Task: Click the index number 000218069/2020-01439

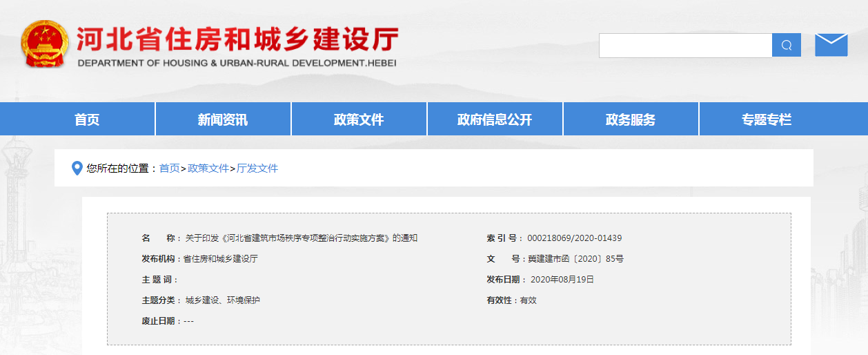Action: point(574,238)
